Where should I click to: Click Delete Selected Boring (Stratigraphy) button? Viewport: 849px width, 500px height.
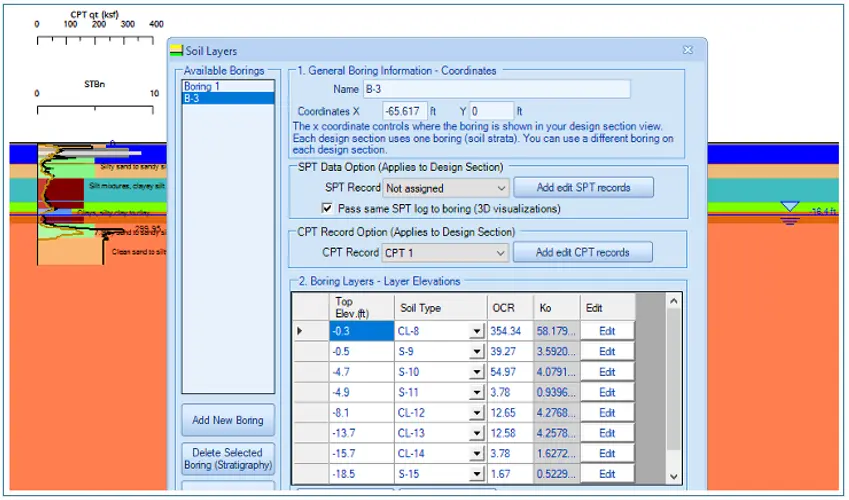click(228, 458)
